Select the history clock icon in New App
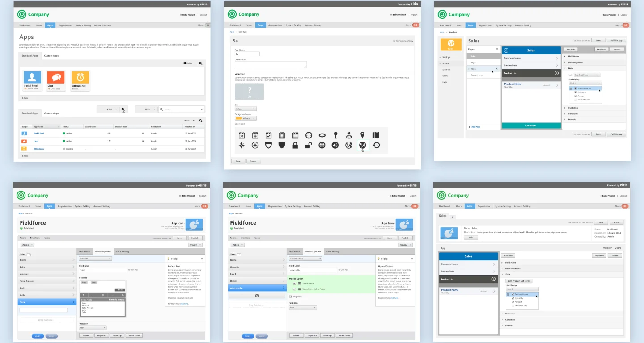The width and height of the screenshot is (644, 343). pos(377,145)
